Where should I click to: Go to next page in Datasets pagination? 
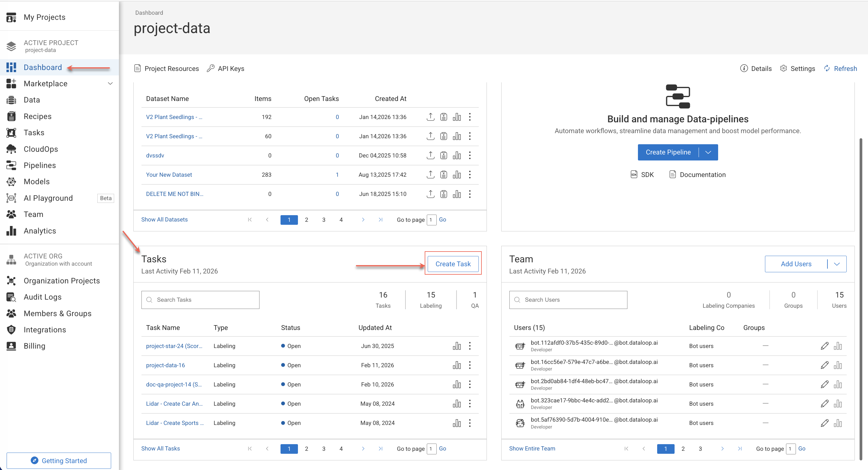[363, 220]
